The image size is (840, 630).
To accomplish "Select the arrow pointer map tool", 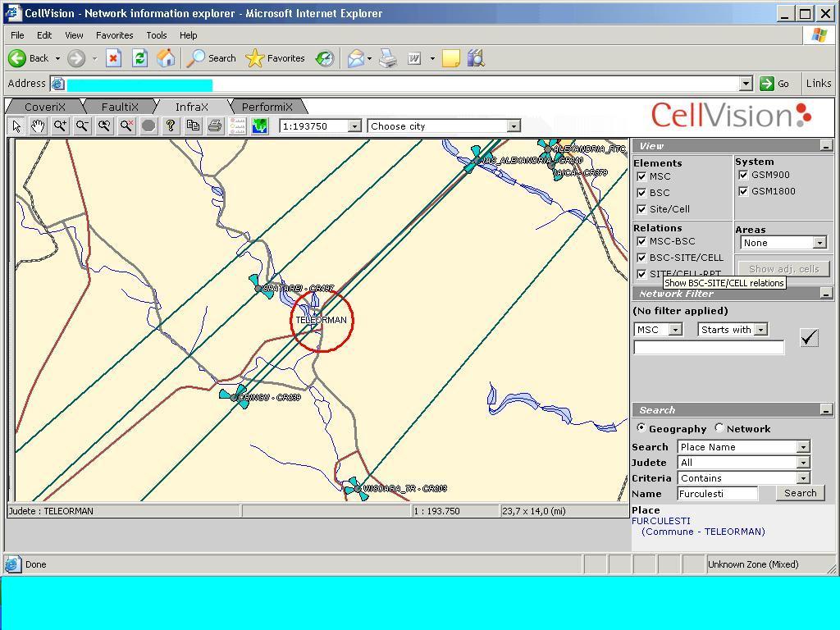I will coord(16,126).
